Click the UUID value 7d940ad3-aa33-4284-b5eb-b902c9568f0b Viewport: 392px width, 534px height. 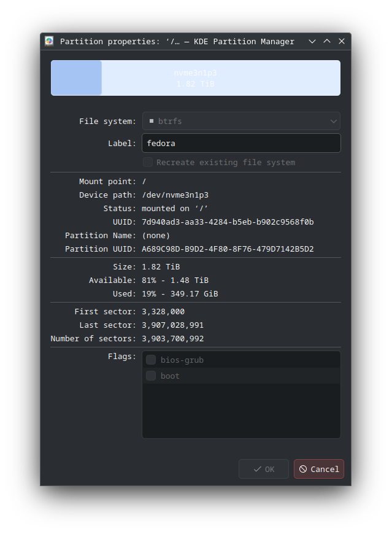pyautogui.click(x=228, y=222)
